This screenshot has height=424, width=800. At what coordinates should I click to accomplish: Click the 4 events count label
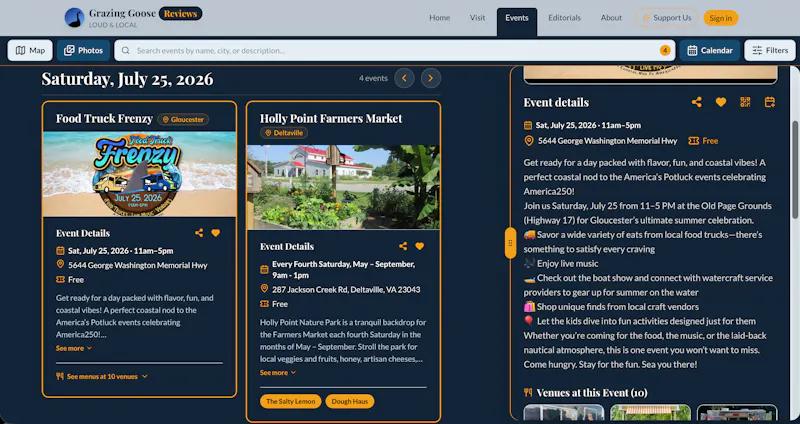click(x=373, y=78)
